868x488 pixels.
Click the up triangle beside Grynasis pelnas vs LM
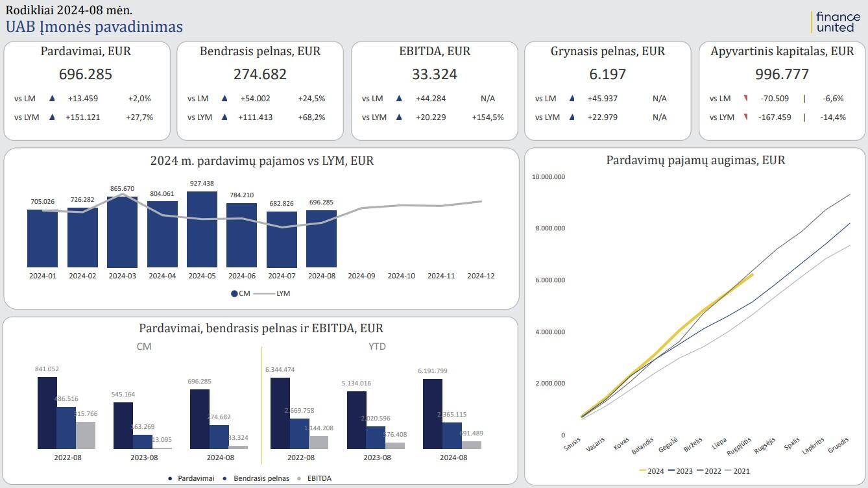click(572, 99)
